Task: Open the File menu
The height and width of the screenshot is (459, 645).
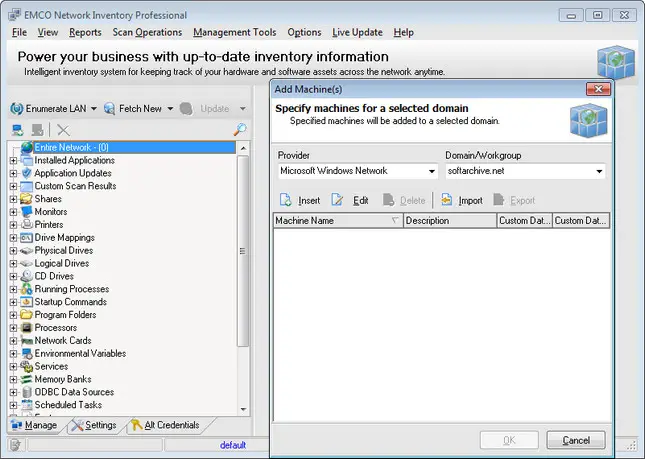Action: [19, 32]
